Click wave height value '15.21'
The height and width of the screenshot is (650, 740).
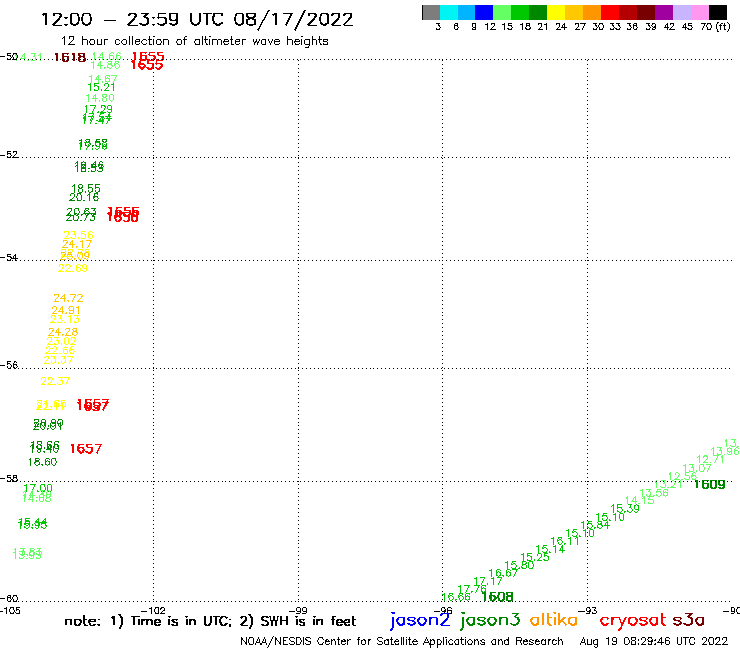click(101, 87)
